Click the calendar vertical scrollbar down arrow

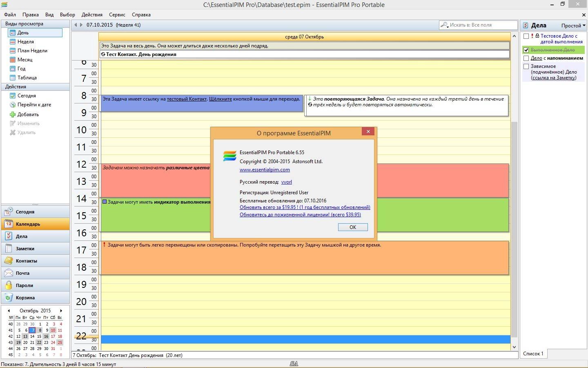pyautogui.click(x=514, y=347)
